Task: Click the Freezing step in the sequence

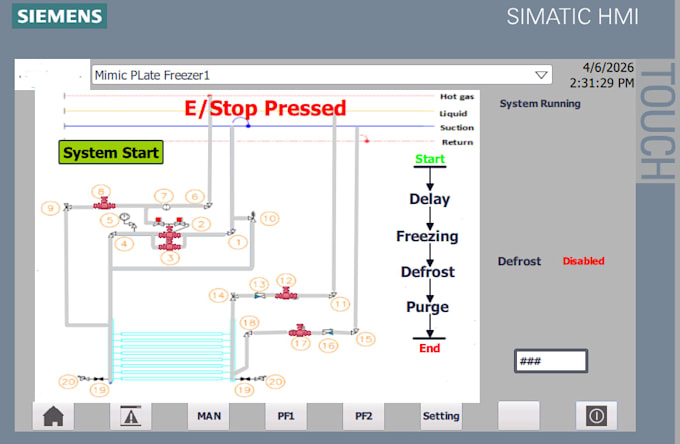Action: click(x=427, y=236)
